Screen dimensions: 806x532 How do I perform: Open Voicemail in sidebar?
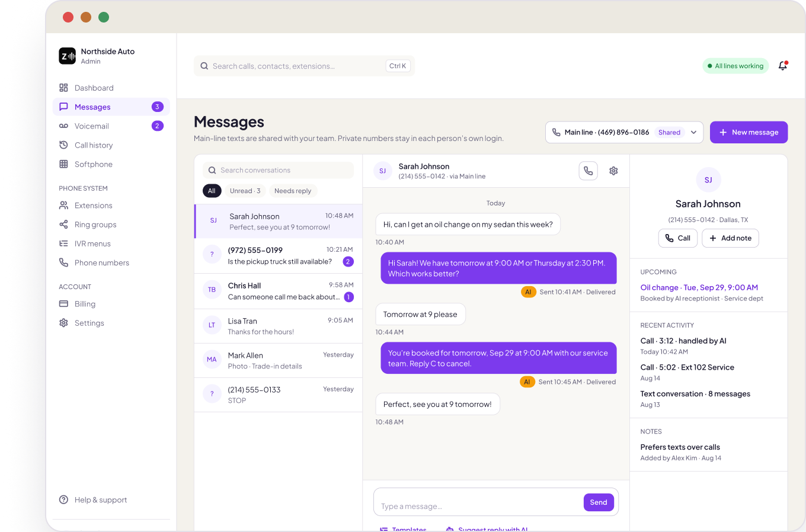click(111, 126)
